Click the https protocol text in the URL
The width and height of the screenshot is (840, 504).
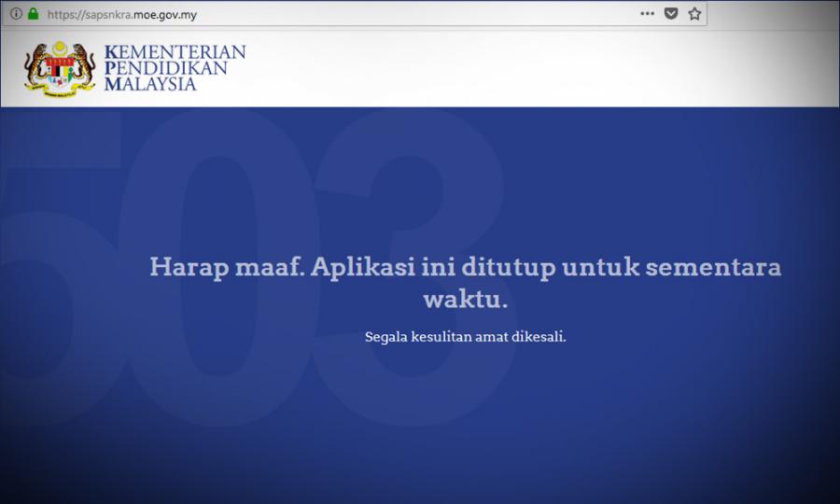[62, 15]
